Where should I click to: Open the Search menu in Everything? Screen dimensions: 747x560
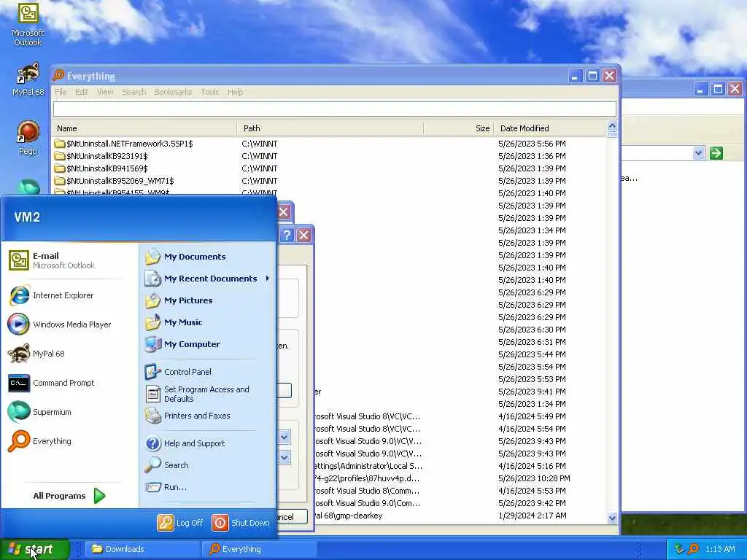(134, 92)
